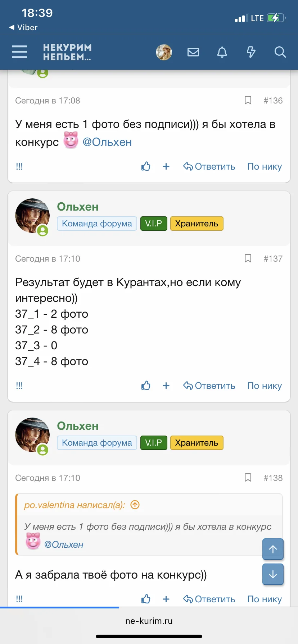Open the hamburger navigation menu
The height and width of the screenshot is (644, 298).
19,52
